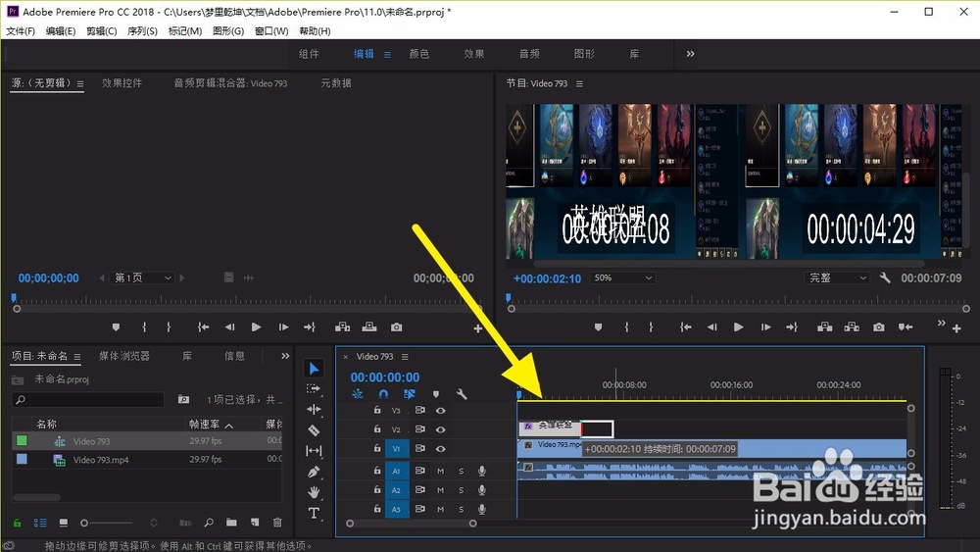Create new bin in Project panel

[231, 522]
